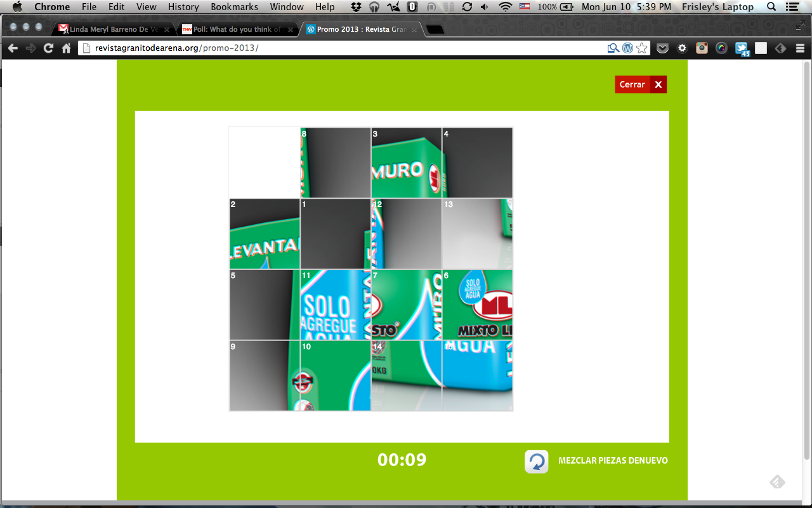Click puzzle piece number 3 showing MURO
Image resolution: width=812 pixels, height=508 pixels.
407,163
